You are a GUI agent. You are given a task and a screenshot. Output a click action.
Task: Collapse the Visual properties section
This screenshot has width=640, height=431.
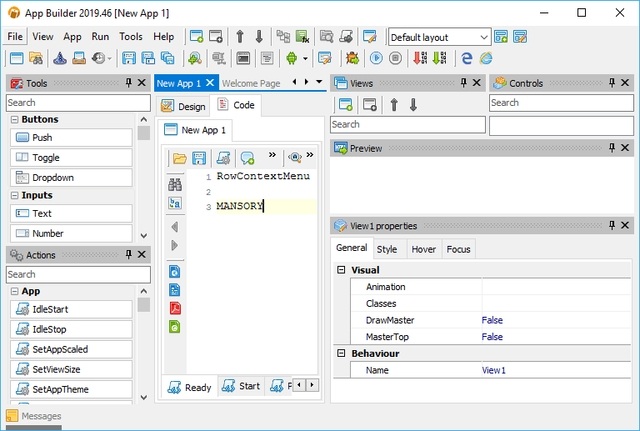(x=341, y=270)
